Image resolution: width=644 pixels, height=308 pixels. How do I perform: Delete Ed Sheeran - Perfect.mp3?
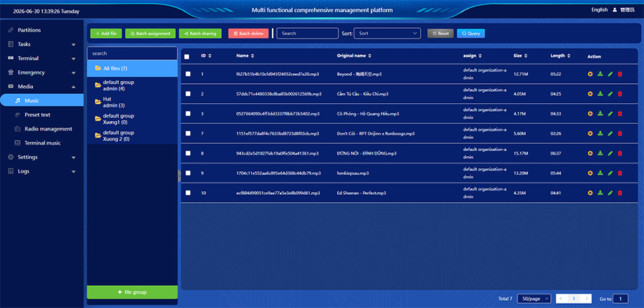(x=620, y=193)
